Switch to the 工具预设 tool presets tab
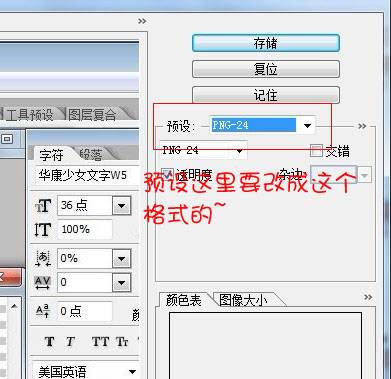The image size is (391, 379). click(x=29, y=115)
